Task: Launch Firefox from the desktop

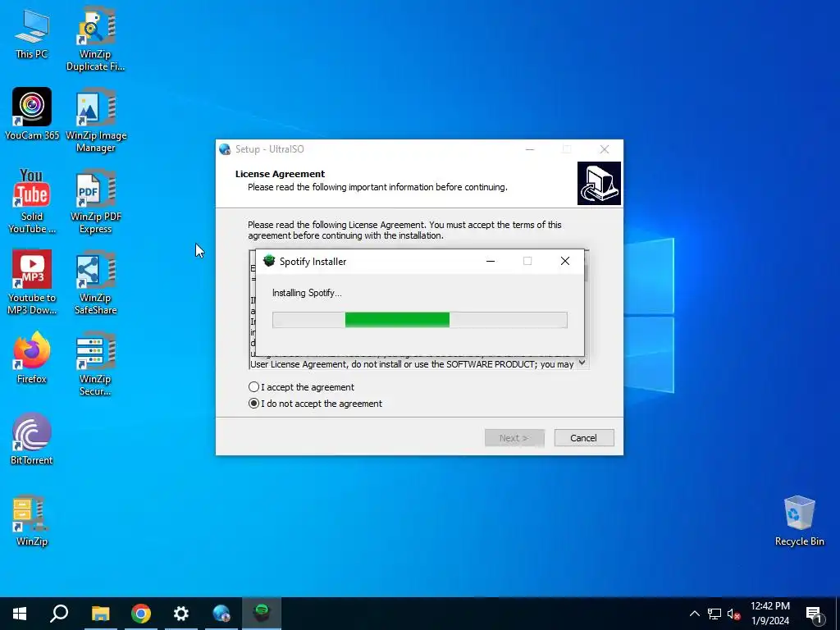Action: coord(32,358)
